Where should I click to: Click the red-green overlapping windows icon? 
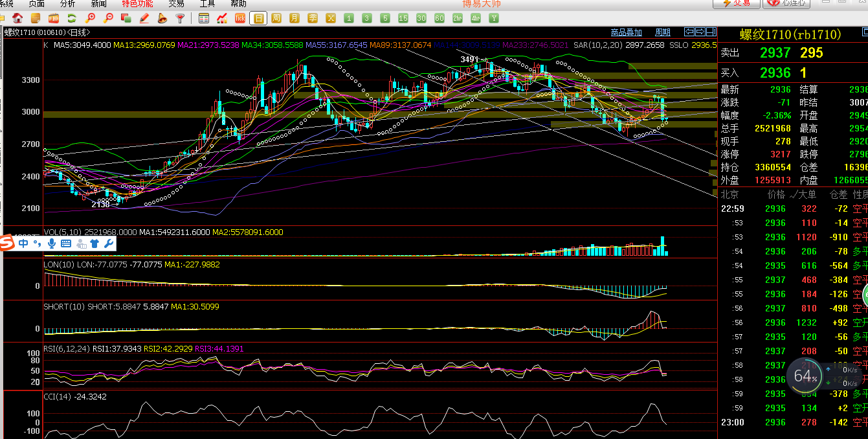click(x=126, y=18)
